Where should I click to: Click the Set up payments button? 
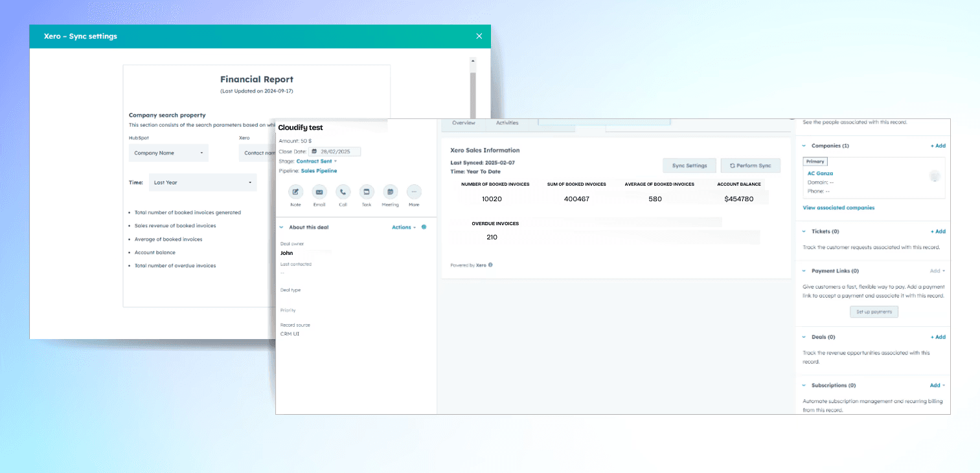point(874,312)
